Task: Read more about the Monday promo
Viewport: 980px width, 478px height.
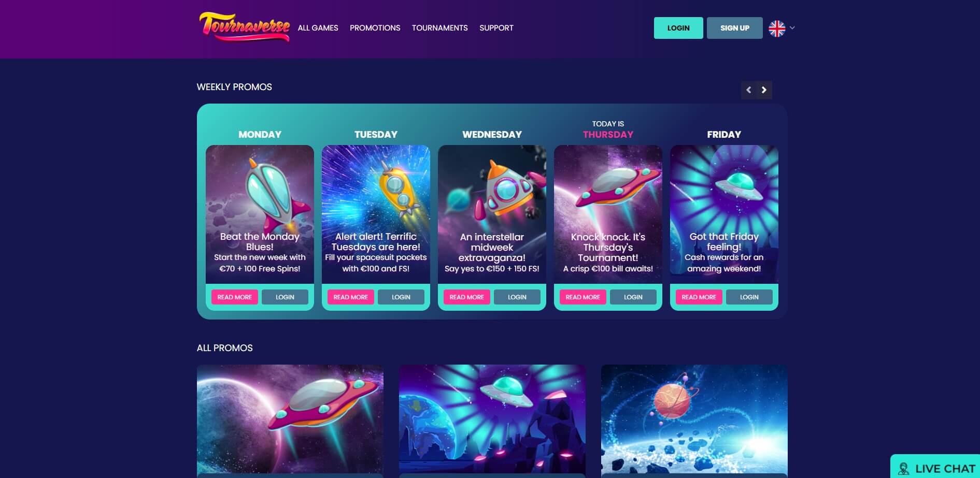Action: pos(234,297)
